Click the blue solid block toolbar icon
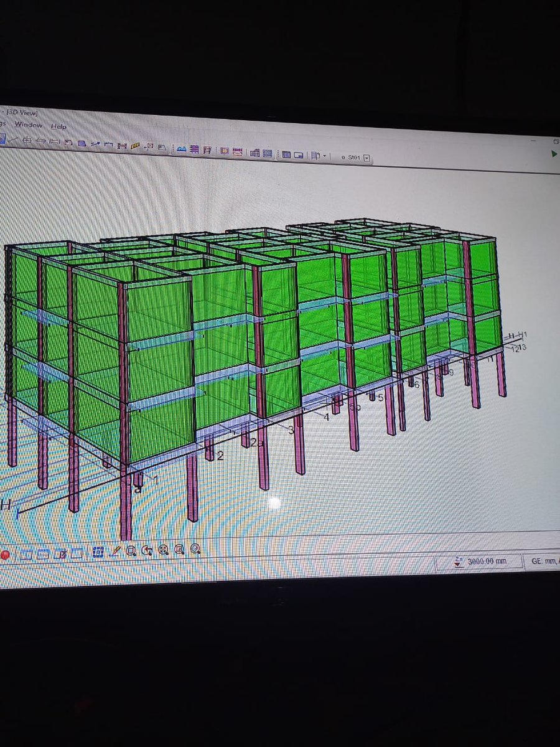 click(82, 143)
